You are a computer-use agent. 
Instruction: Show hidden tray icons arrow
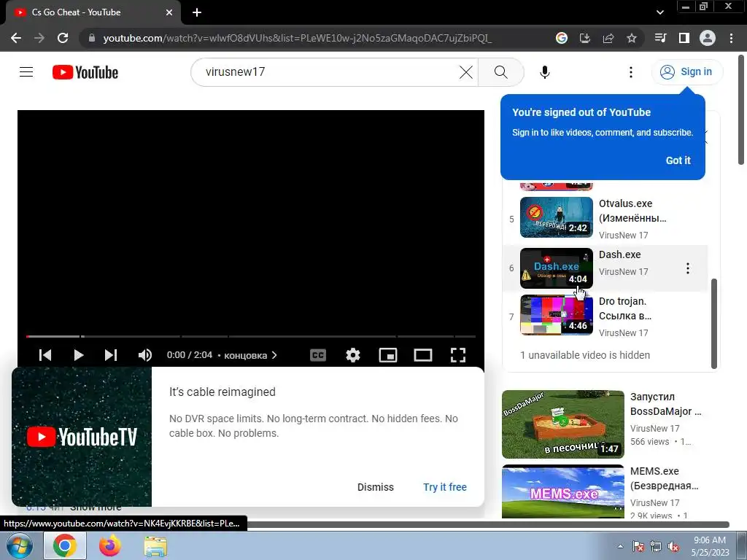pos(620,546)
